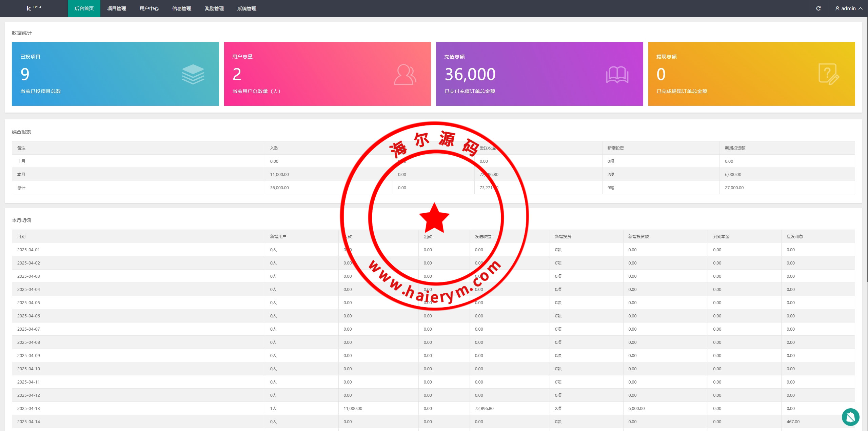Click the 36,000 recharge total figure

(x=470, y=74)
